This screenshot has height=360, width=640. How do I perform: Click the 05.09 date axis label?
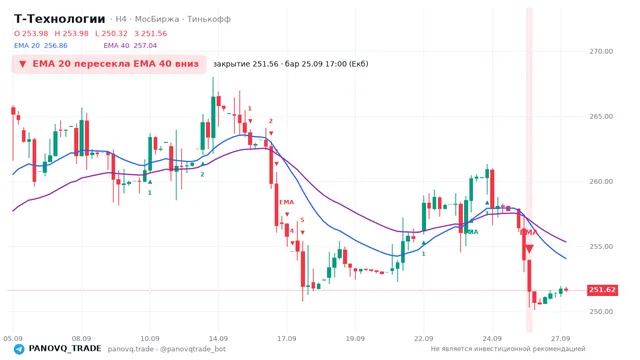(x=13, y=338)
